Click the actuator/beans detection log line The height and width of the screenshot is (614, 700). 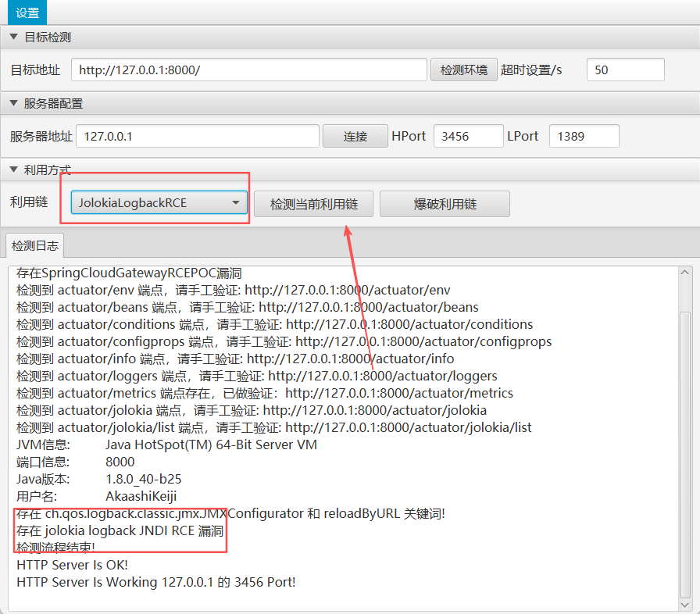248,307
